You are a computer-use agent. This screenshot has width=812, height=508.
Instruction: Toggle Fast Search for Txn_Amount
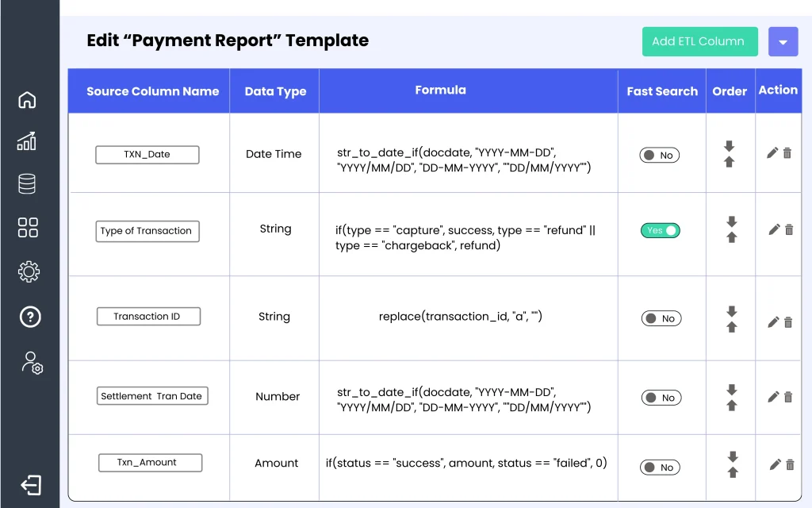tap(660, 467)
